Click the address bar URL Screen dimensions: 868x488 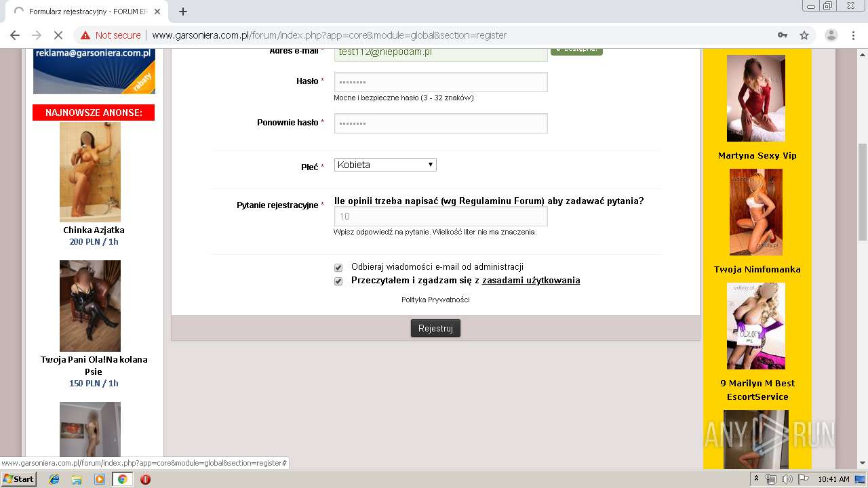point(329,35)
